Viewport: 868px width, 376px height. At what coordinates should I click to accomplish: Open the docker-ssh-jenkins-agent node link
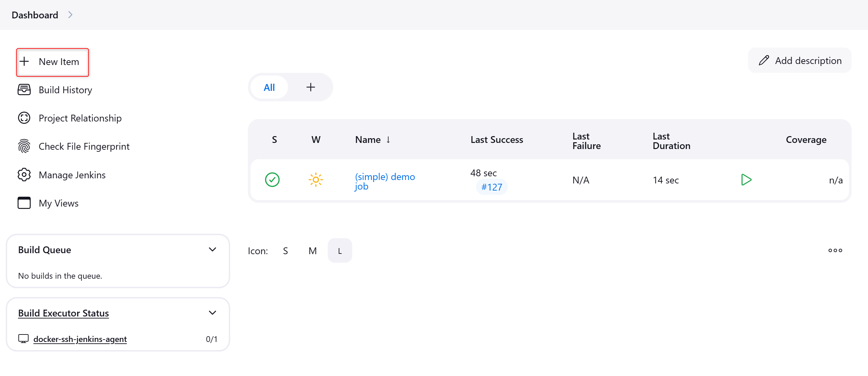tap(80, 339)
